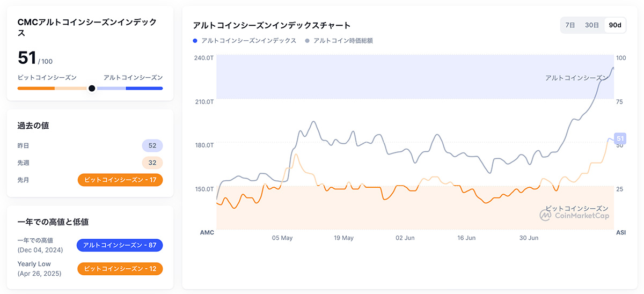Click the ビットコインシーズン - 12 yearly low badge

tap(120, 268)
